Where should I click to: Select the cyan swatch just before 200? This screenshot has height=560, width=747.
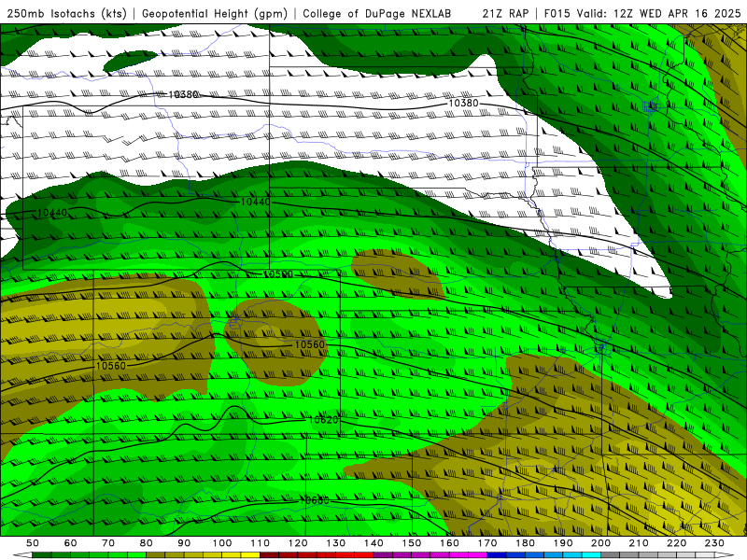[592, 555]
